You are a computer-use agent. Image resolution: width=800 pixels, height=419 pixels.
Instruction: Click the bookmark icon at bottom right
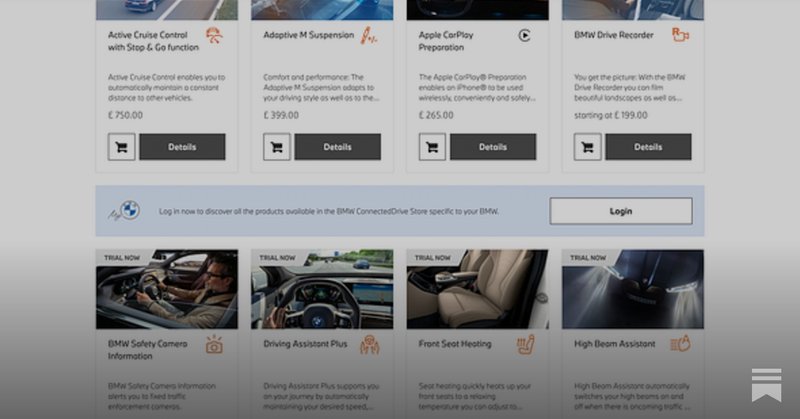766,385
